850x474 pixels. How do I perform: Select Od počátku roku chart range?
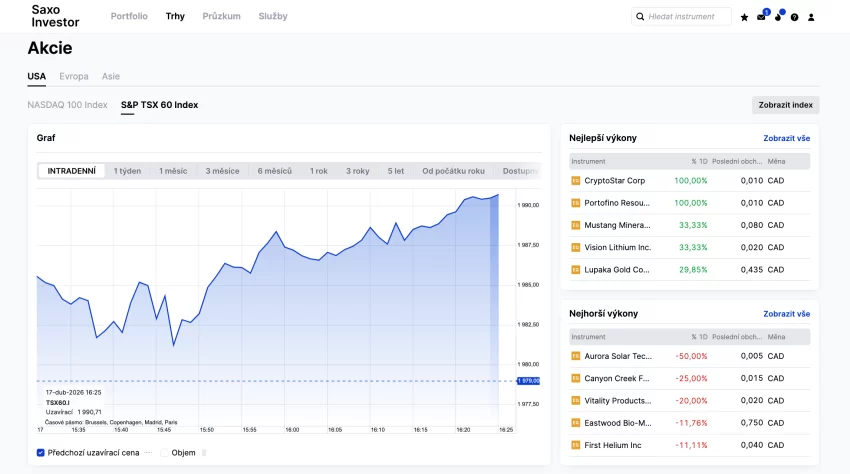point(454,171)
